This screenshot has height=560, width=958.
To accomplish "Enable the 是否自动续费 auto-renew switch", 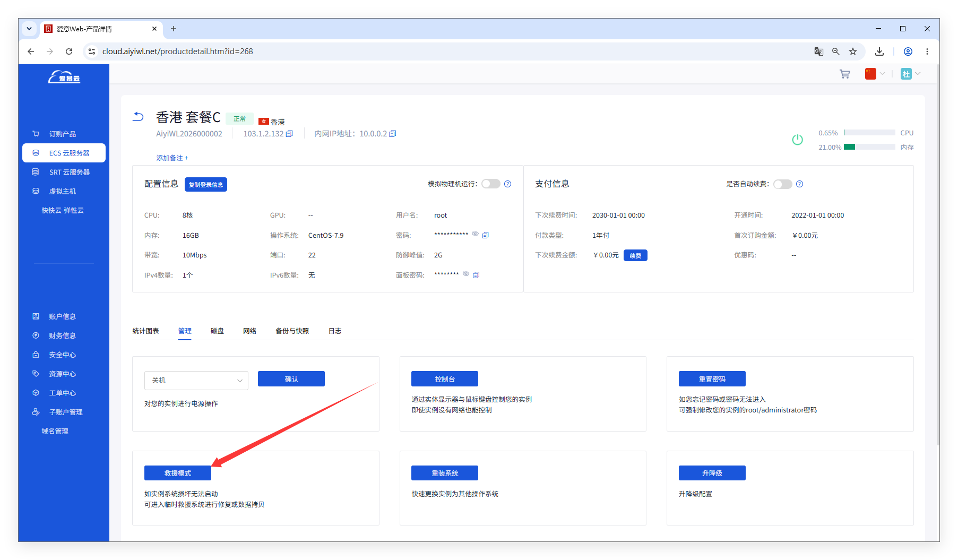I will [783, 184].
